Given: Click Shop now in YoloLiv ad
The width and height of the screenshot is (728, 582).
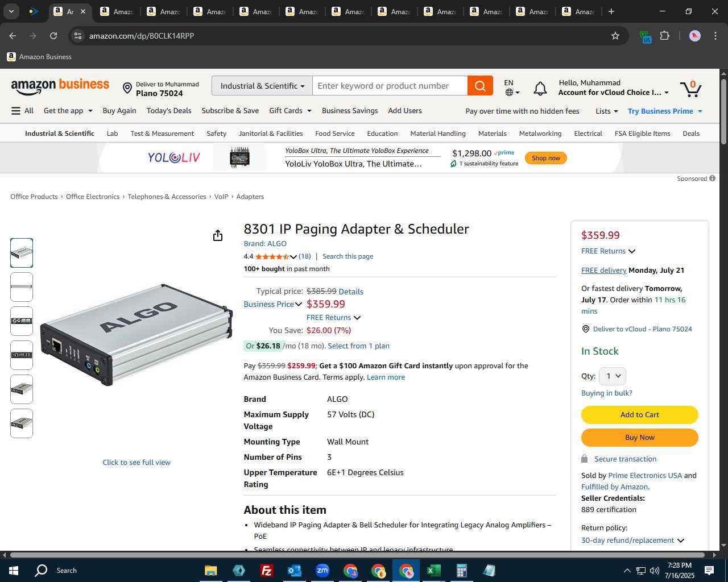Looking at the screenshot, I should pos(546,158).
